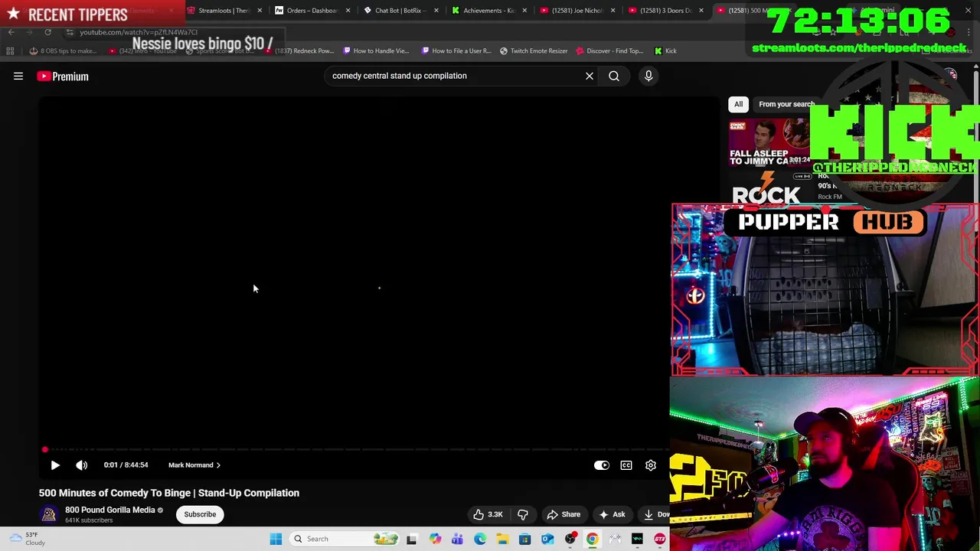Image resolution: width=980 pixels, height=551 pixels.
Task: Open the Twitch Emote Resizer bookmark
Action: point(534,51)
